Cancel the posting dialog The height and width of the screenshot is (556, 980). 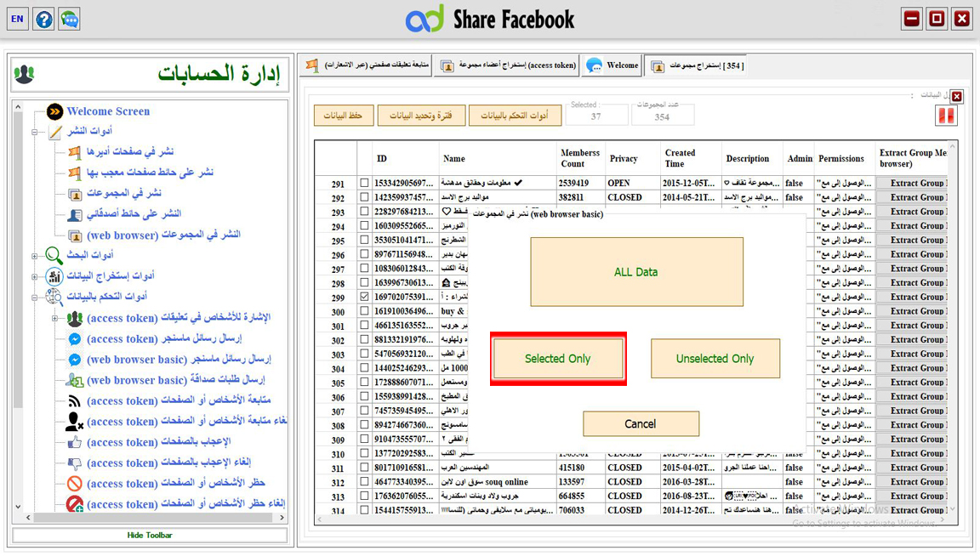point(641,423)
